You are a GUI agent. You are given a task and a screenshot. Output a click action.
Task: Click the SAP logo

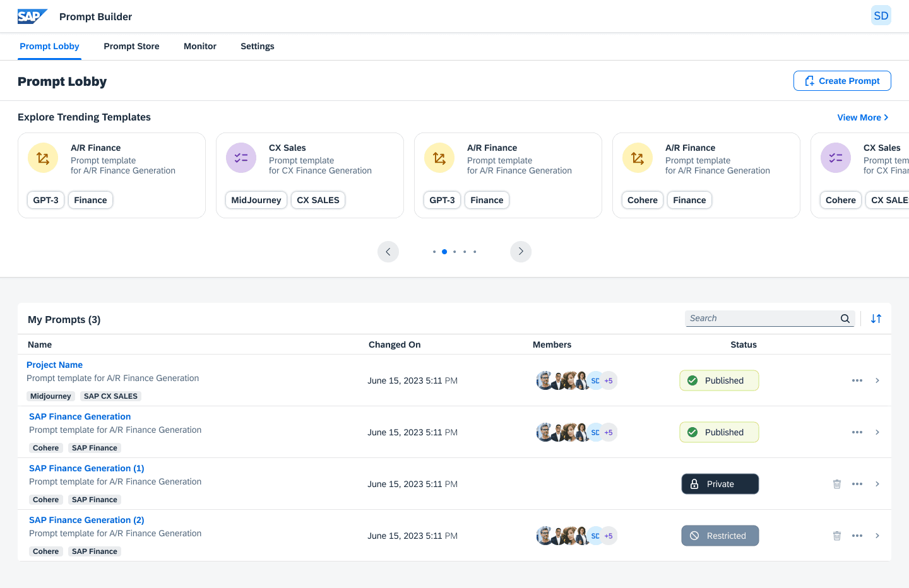(32, 16)
